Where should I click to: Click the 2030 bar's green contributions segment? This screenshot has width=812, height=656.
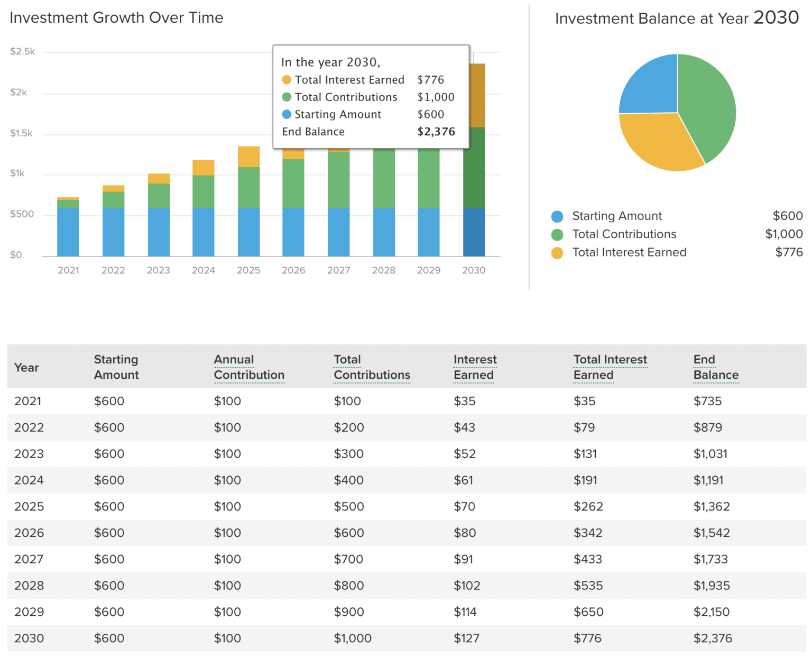[474, 168]
